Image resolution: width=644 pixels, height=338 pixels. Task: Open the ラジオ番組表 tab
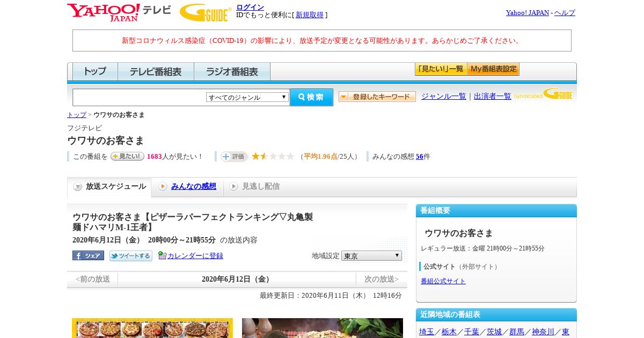click(x=232, y=71)
